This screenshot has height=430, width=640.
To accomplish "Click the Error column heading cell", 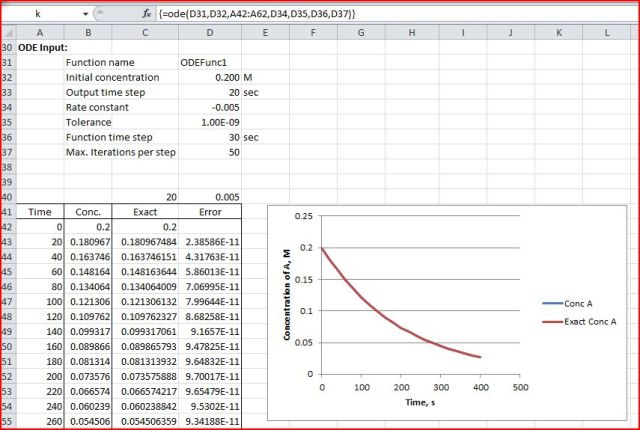I will pyautogui.click(x=210, y=212).
